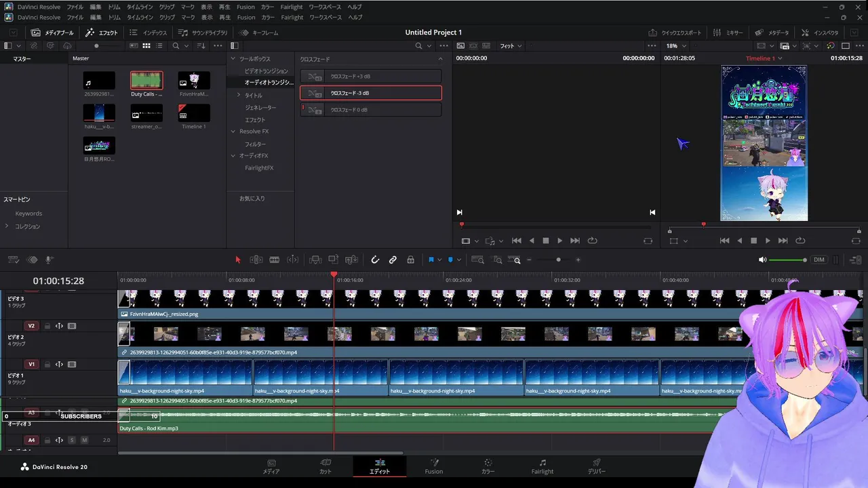The height and width of the screenshot is (488, 868).
Task: Toggle linked selection chain icon
Action: point(393,260)
